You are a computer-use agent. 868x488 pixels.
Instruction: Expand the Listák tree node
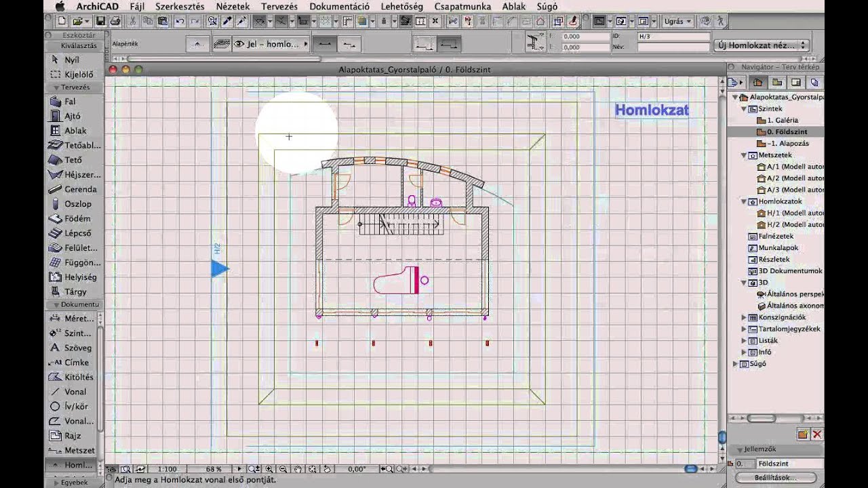tap(744, 340)
